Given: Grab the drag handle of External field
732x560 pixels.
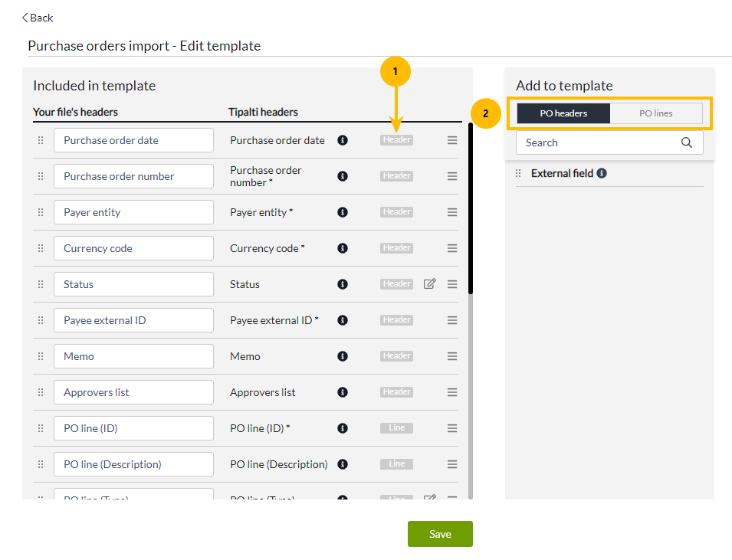Looking at the screenshot, I should point(518,174).
